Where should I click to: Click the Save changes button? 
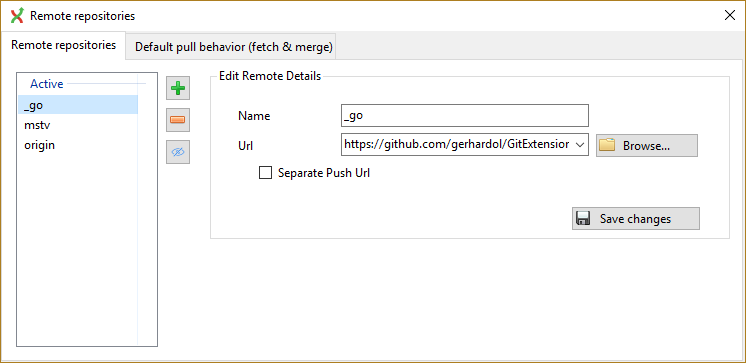pos(636,218)
